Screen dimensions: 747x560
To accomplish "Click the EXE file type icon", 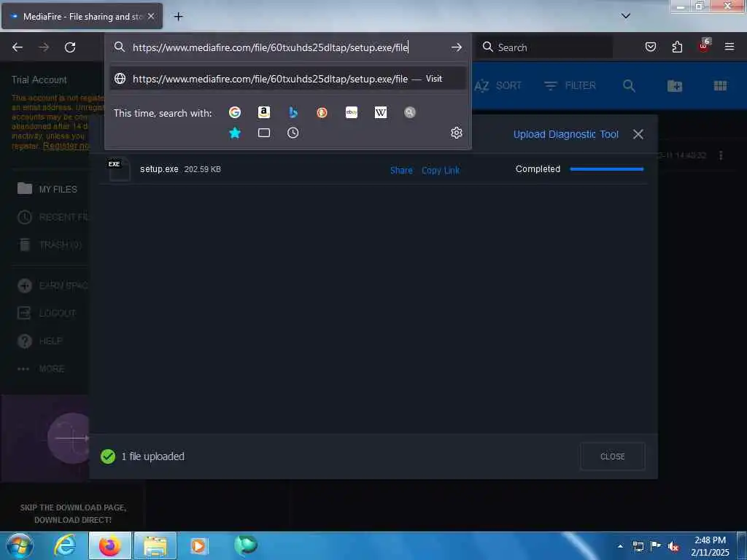I will pyautogui.click(x=119, y=169).
